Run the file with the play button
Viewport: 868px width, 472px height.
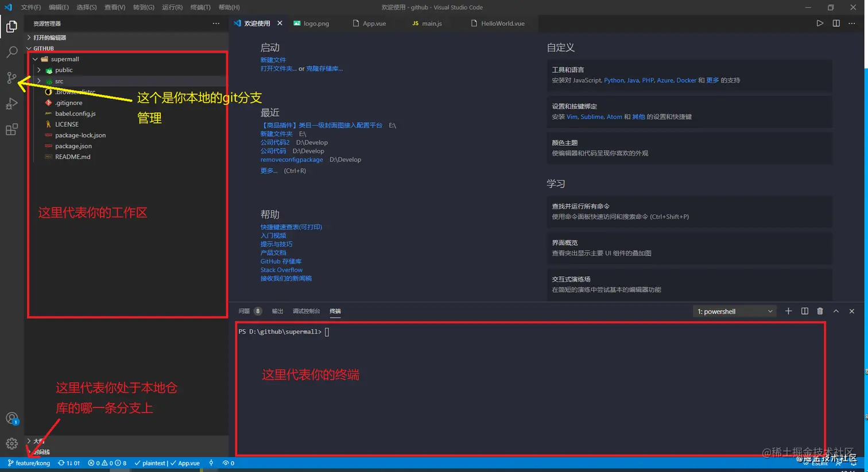point(820,24)
